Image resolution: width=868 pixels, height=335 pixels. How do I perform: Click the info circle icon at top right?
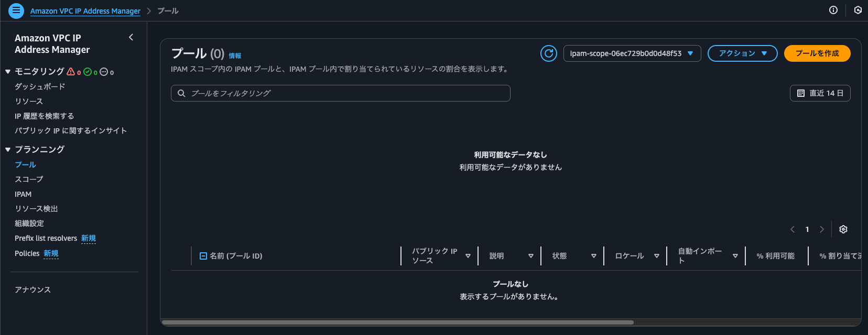pyautogui.click(x=833, y=10)
